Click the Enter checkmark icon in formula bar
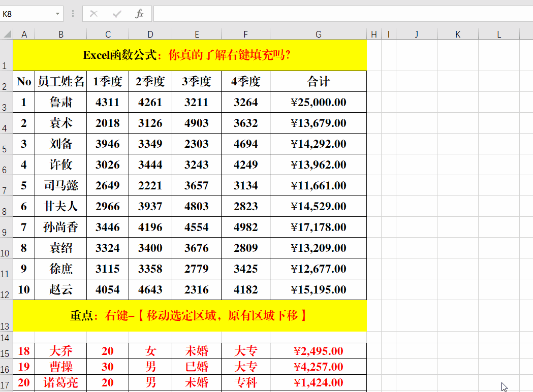Screen dimensions: 533x392 (x=117, y=14)
